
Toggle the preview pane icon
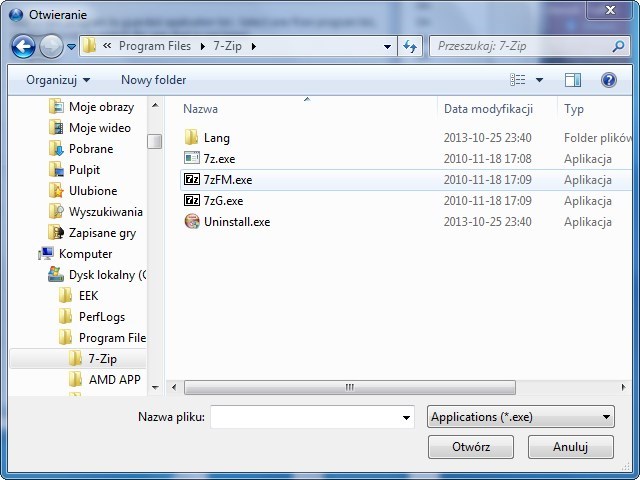[573, 80]
